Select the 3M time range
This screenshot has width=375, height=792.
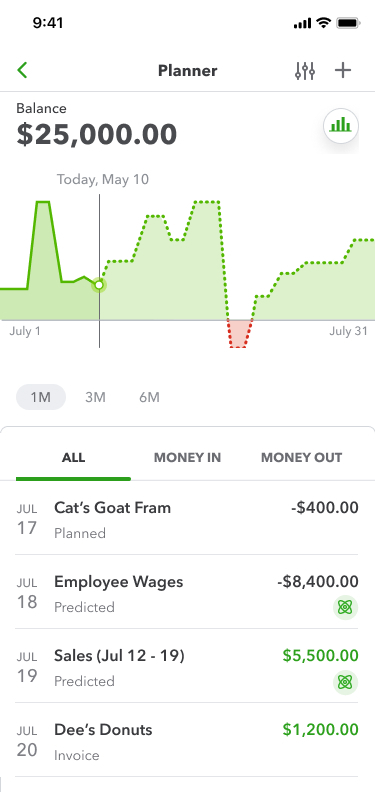[95, 398]
